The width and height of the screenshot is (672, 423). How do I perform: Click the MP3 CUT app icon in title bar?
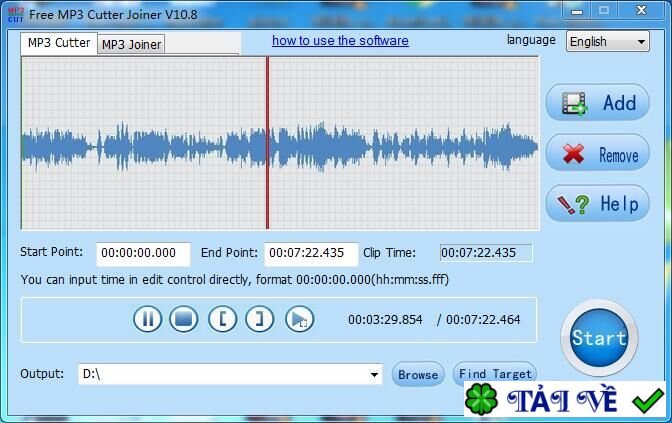click(16, 15)
